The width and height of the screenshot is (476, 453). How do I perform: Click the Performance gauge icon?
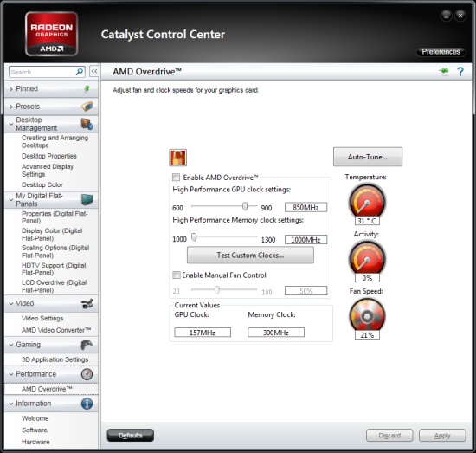pos(87,374)
